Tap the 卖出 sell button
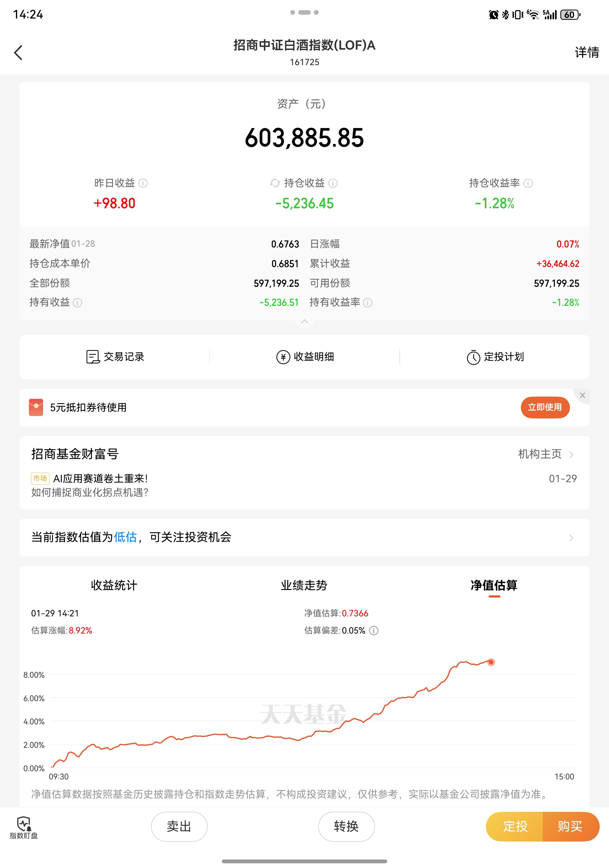The width and height of the screenshot is (609, 868). [x=179, y=826]
